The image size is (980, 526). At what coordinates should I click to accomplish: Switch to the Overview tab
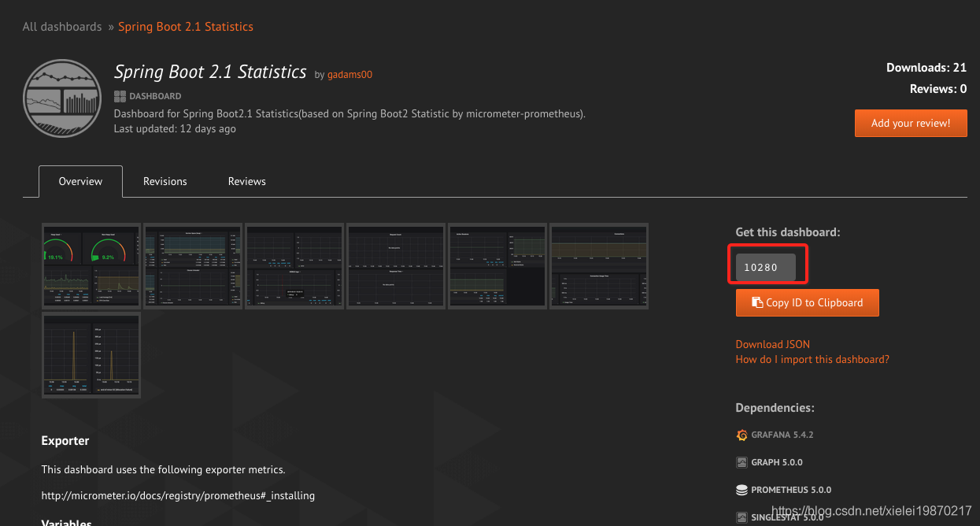coord(80,181)
